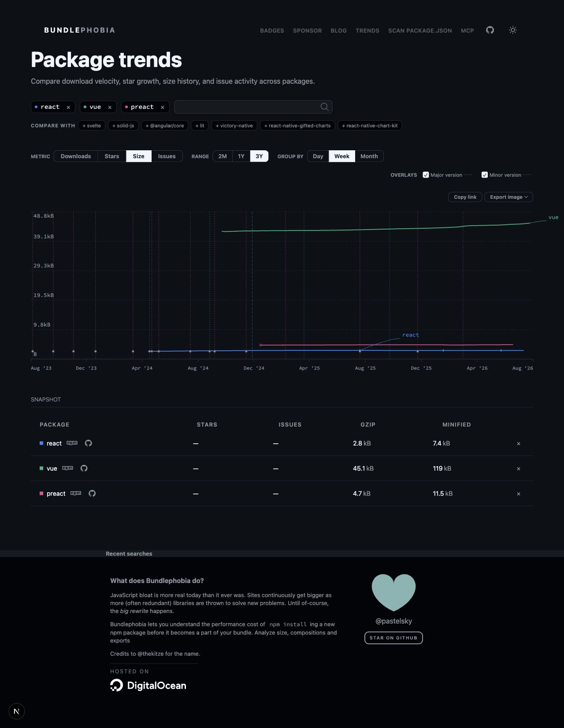Open the @pastelsky profile link
This screenshot has height=728, width=564.
(393, 621)
